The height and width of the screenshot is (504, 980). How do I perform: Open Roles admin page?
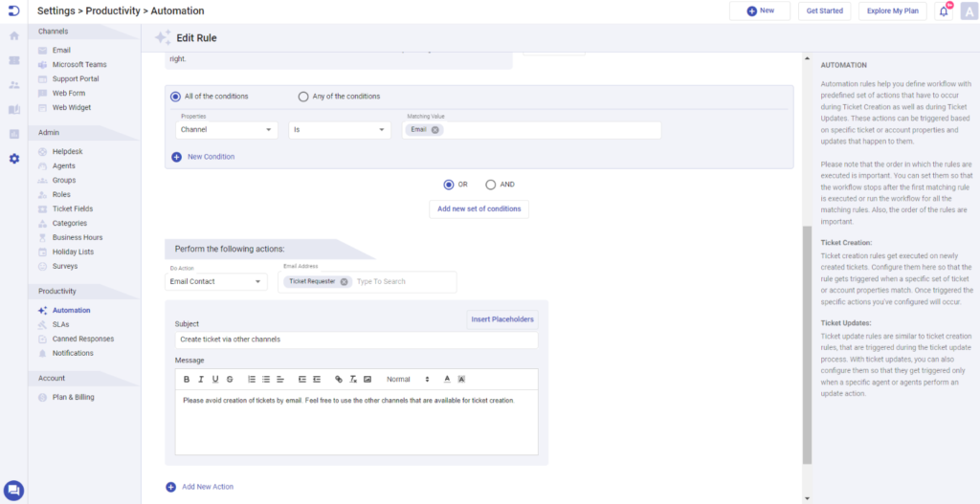(x=61, y=195)
